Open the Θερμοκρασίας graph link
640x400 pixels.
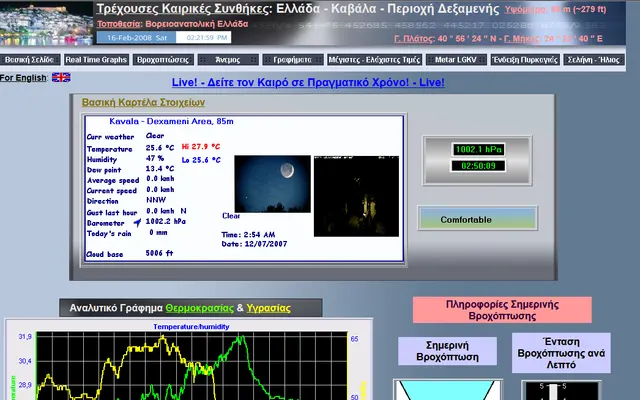point(200,308)
